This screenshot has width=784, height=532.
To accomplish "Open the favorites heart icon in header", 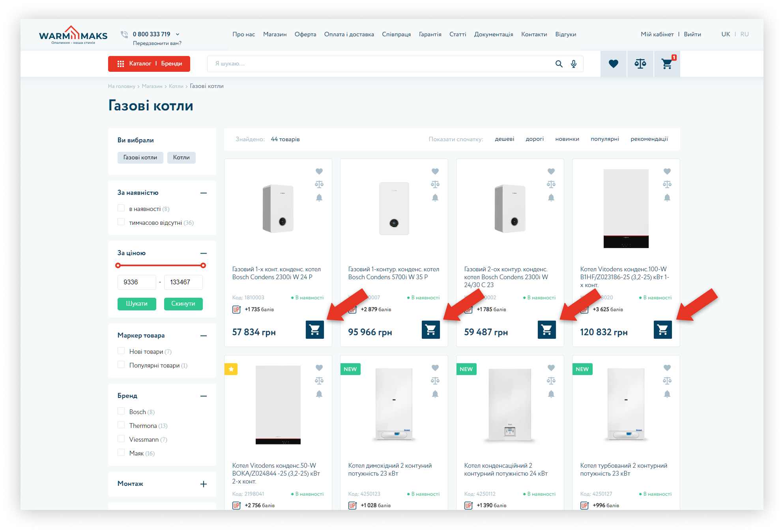I will (613, 63).
